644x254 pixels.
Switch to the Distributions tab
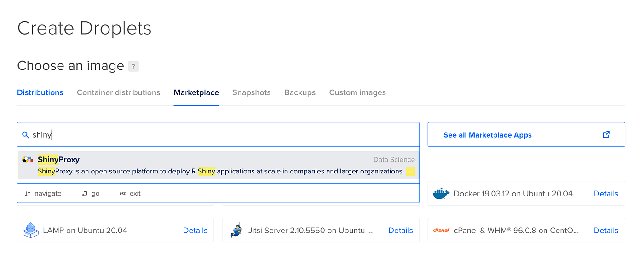(x=40, y=92)
